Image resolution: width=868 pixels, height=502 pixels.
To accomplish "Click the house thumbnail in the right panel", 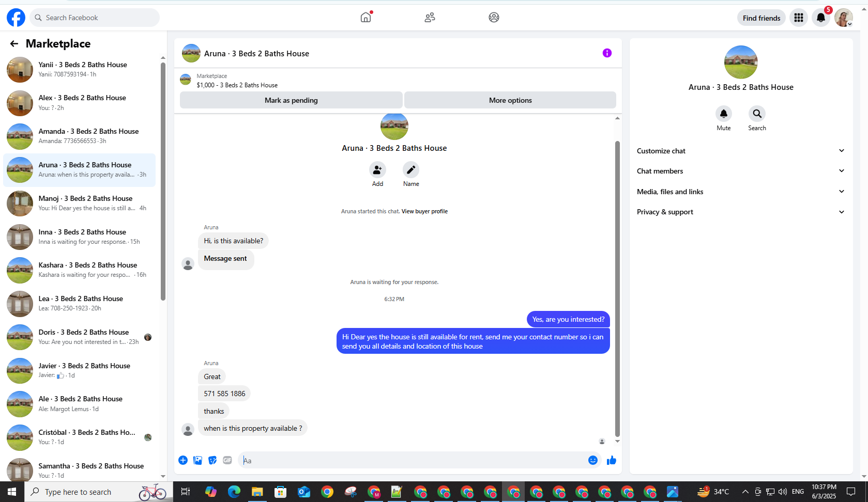I will click(741, 62).
